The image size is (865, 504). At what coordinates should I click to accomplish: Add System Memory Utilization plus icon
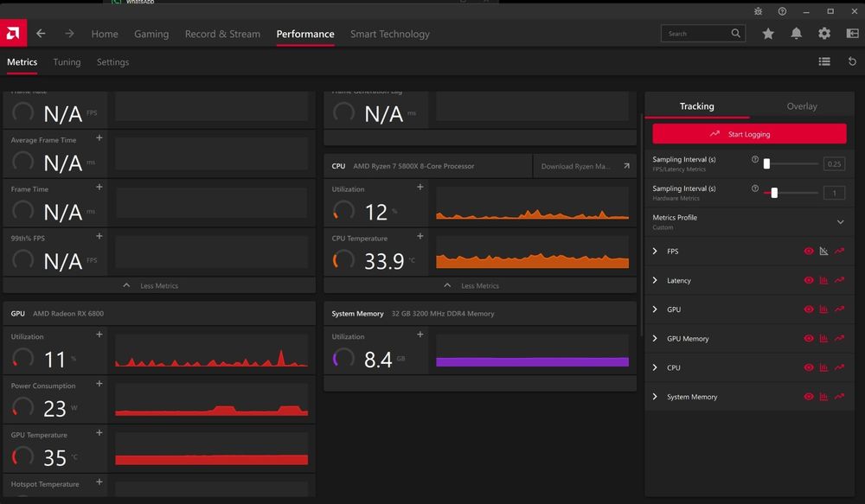[x=420, y=335]
